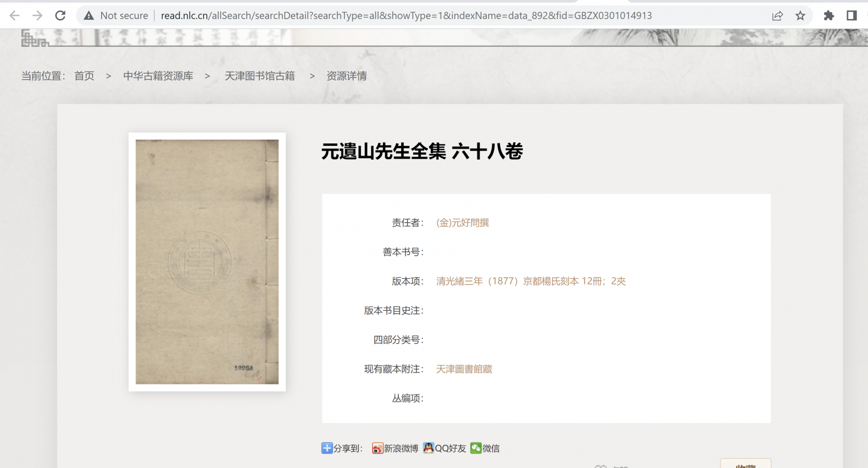Toggle the 收藏 favorite button
Viewport: 868px width, 468px height.
[745, 465]
